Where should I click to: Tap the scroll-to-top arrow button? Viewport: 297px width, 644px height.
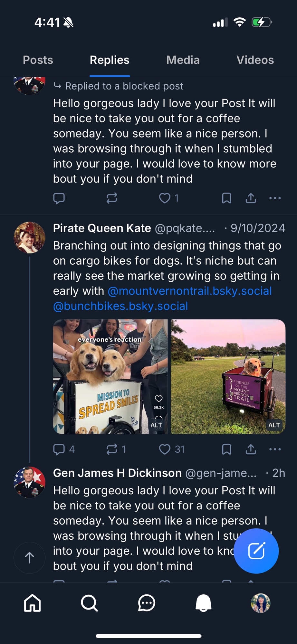[30, 558]
